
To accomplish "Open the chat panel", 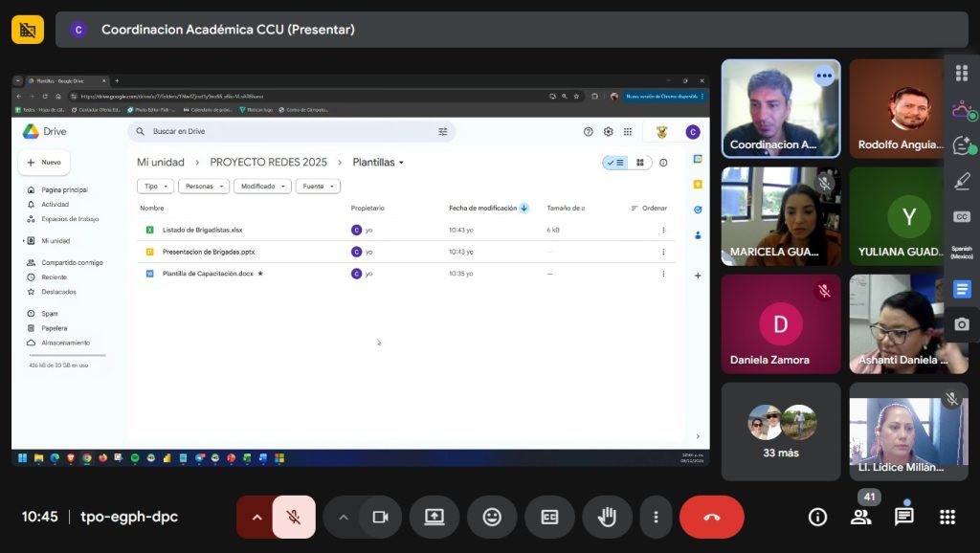I will click(903, 517).
